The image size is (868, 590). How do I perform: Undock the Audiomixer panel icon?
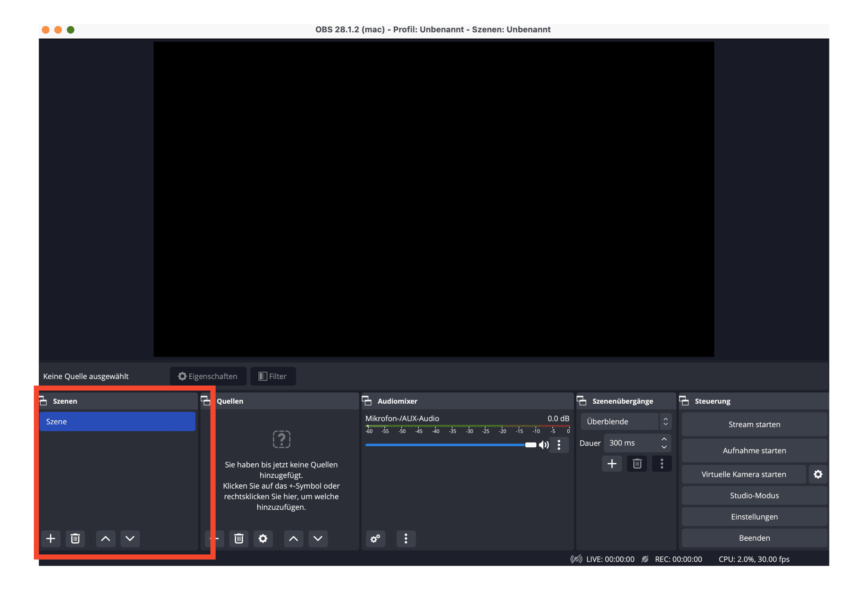coord(367,401)
